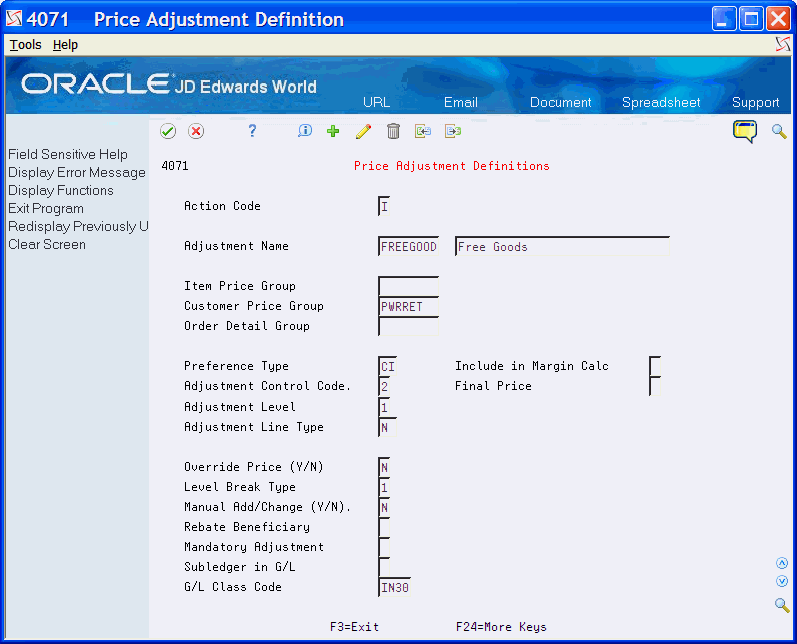Click the Rebate Beneficiary field
Viewport: 797px width, 644px height.
[384, 527]
